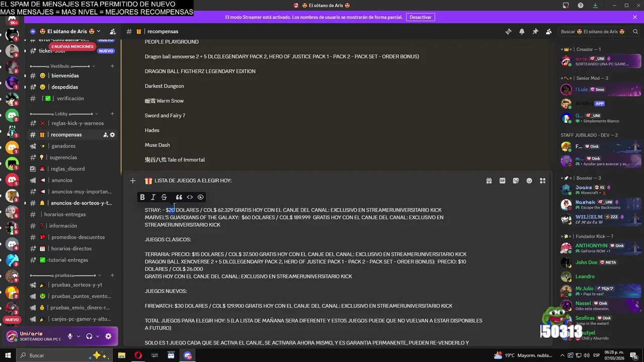The width and height of the screenshot is (644, 362).
Task: Open the horarios-directos channel
Action: pyautogui.click(x=72, y=248)
